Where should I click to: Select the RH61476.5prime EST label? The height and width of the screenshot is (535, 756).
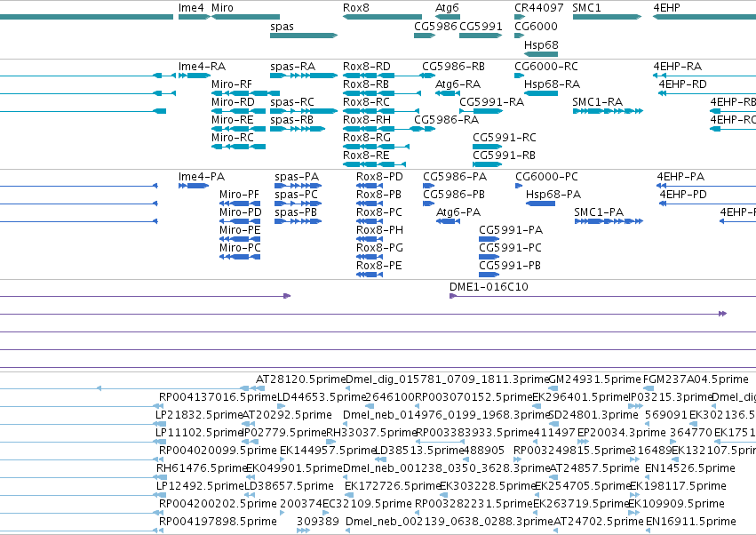[202, 468]
